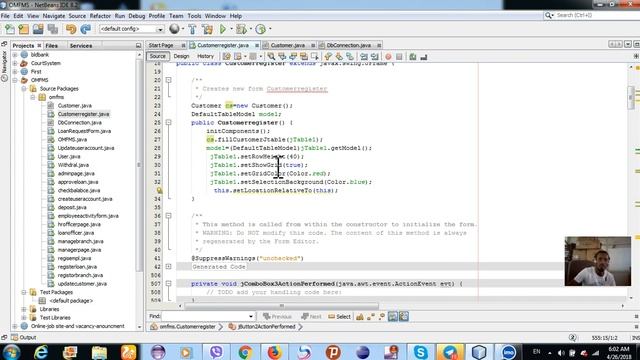Collapse the jComboBox3ActionPerformed fold at line 507
Screen dimensions: 640x360
tap(168, 283)
